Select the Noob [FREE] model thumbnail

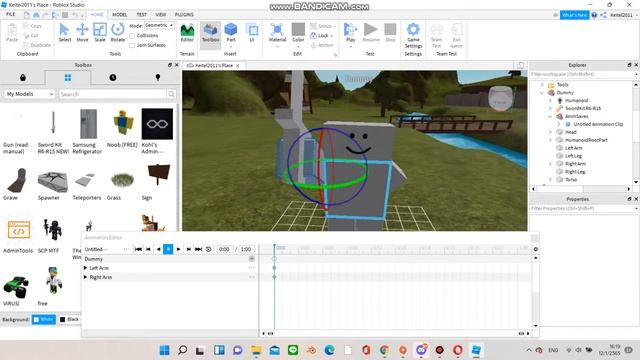pyautogui.click(x=122, y=123)
